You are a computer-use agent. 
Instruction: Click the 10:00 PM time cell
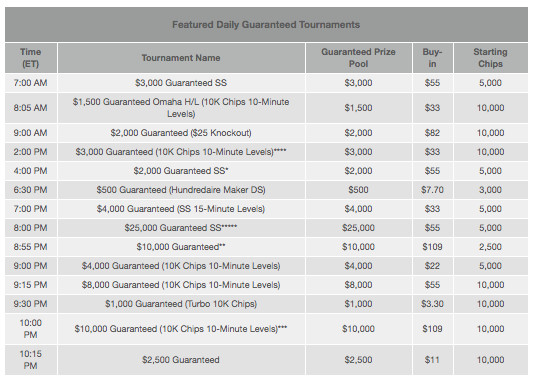tap(31, 329)
